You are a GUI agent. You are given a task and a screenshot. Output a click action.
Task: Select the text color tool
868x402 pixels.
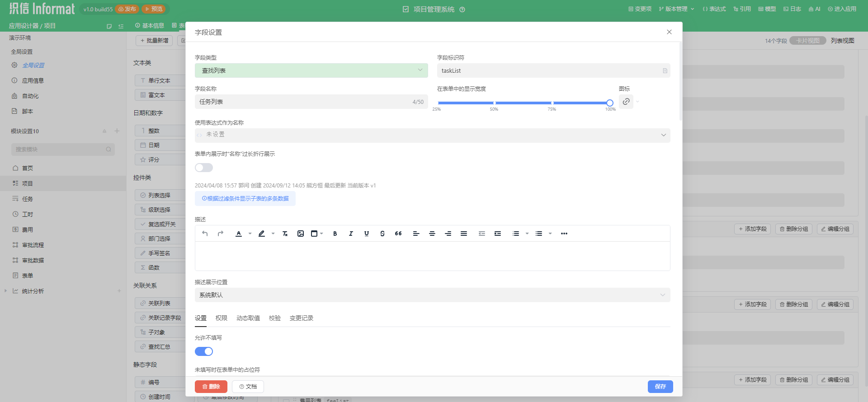pyautogui.click(x=239, y=234)
